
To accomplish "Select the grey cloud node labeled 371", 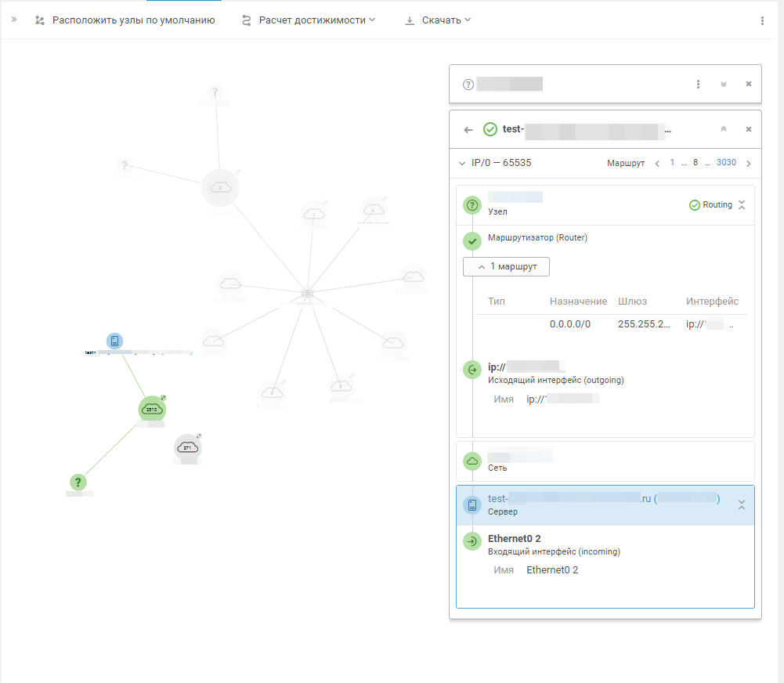I will (x=187, y=447).
